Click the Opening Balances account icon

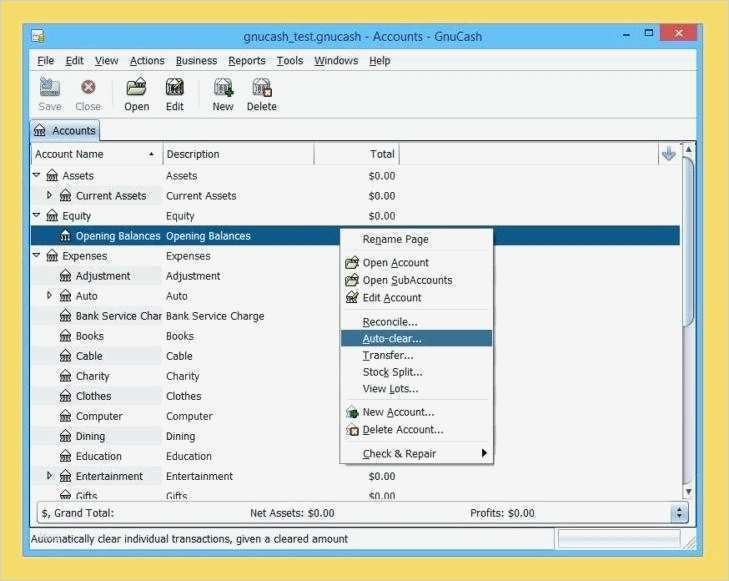[66, 236]
